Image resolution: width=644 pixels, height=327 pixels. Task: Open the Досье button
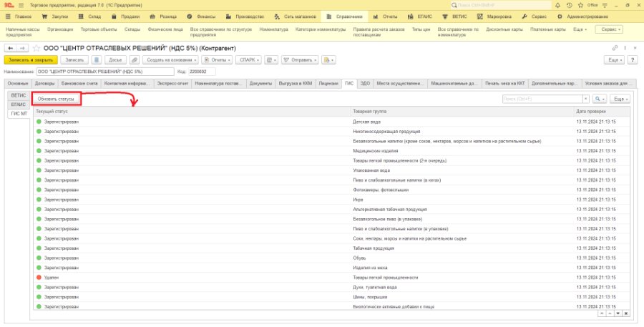coord(115,60)
